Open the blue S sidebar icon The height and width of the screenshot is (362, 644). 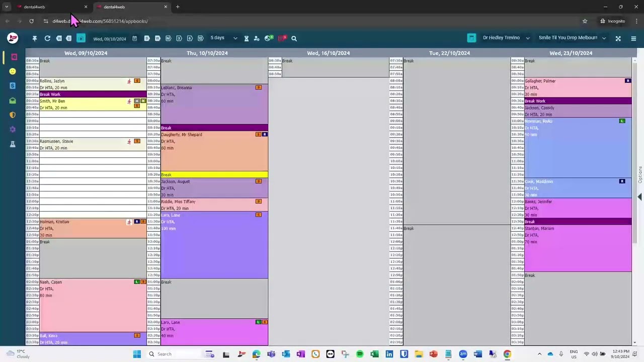click(13, 86)
